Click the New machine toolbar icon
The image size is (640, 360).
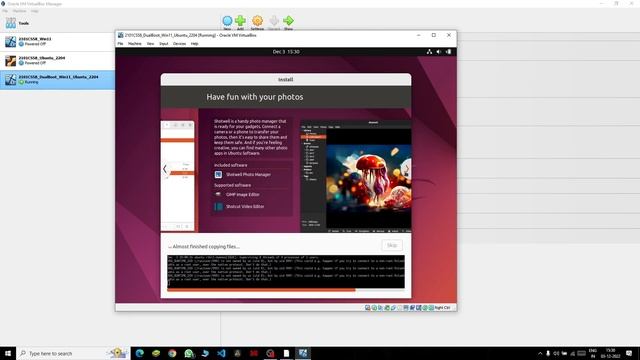227,22
